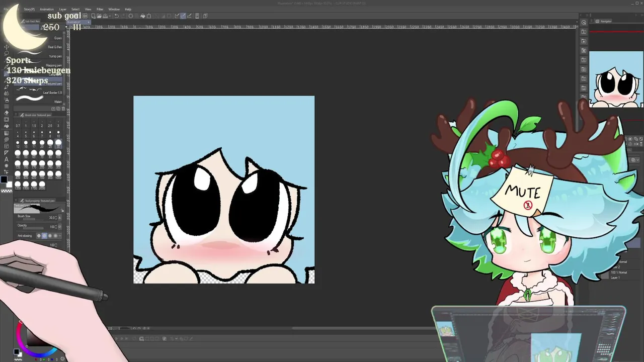The height and width of the screenshot is (362, 644).
Task: Select brush size preset 100
Action: tap(58, 154)
